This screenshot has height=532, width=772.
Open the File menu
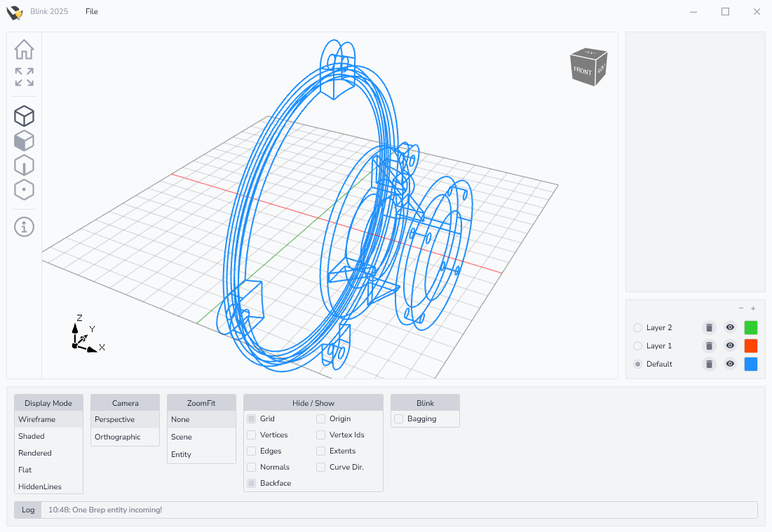[92, 11]
